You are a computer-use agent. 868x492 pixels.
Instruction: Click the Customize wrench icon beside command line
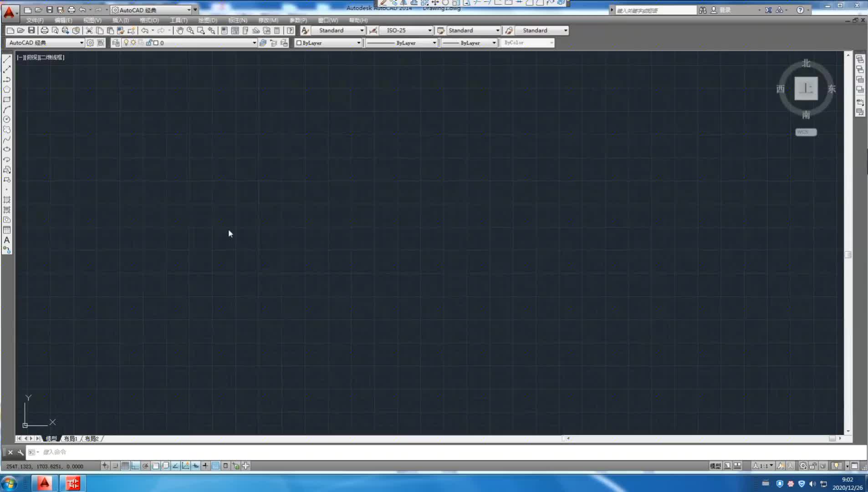pos(20,452)
